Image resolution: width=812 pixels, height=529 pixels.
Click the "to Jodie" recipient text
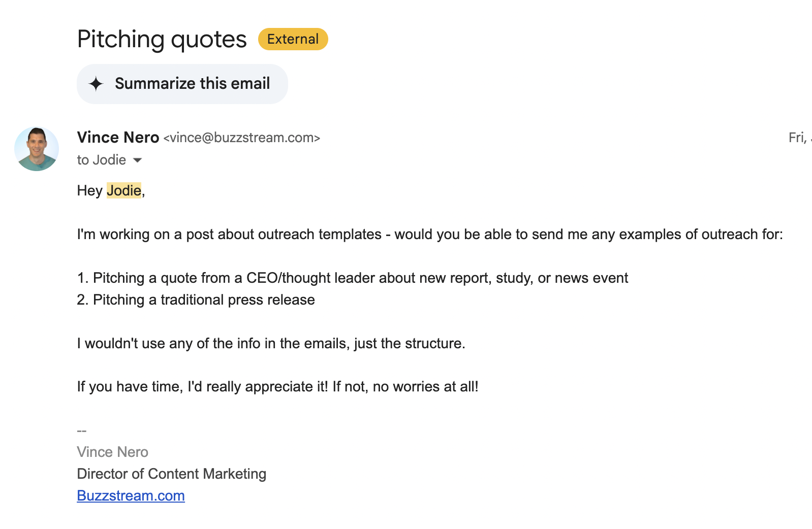[101, 160]
